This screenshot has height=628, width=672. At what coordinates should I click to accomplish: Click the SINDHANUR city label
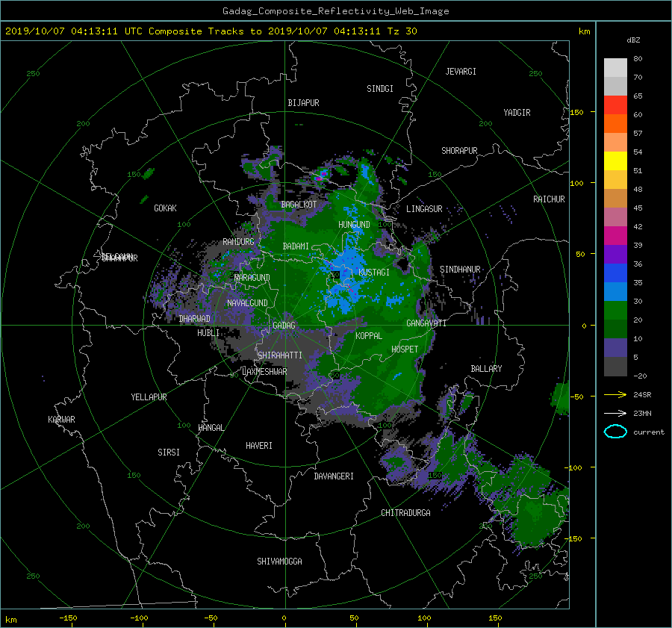point(460,270)
